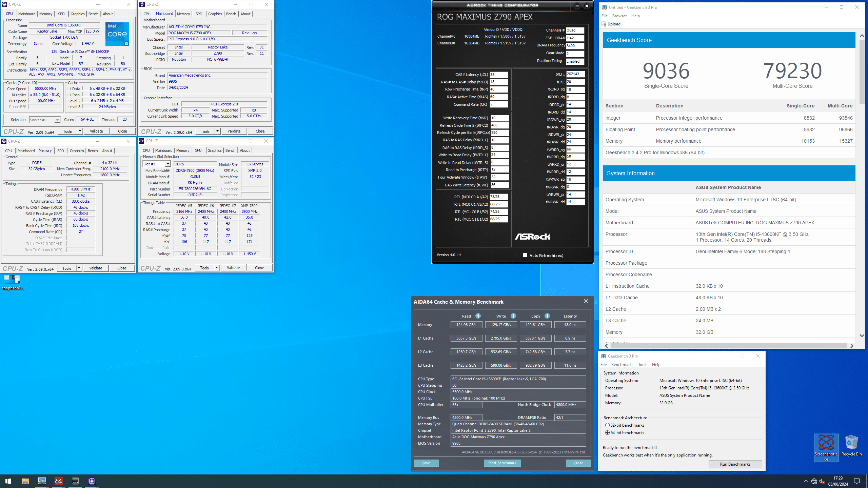Image resolution: width=868 pixels, height=488 pixels.
Task: Click the AIDA64 taskbar icon
Action: tap(59, 481)
